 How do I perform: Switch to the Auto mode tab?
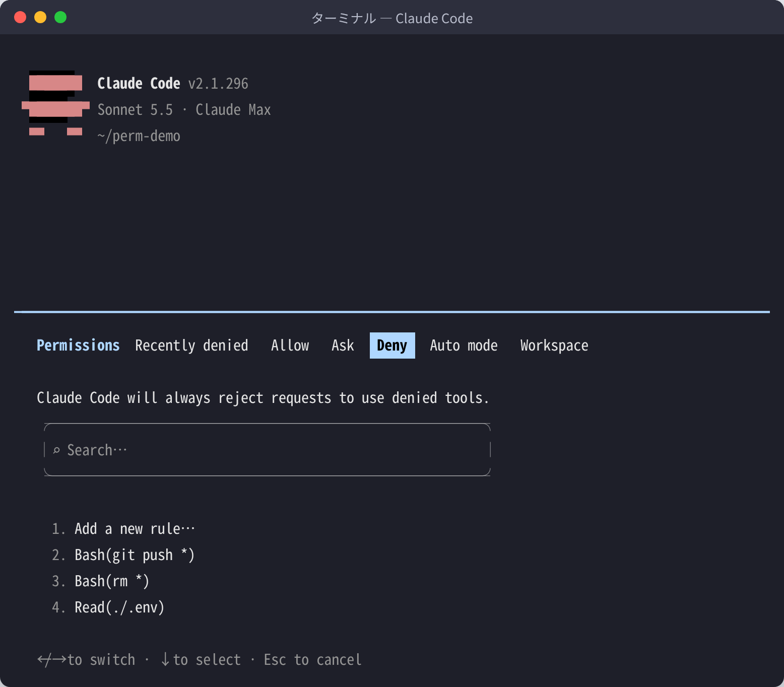pyautogui.click(x=464, y=346)
